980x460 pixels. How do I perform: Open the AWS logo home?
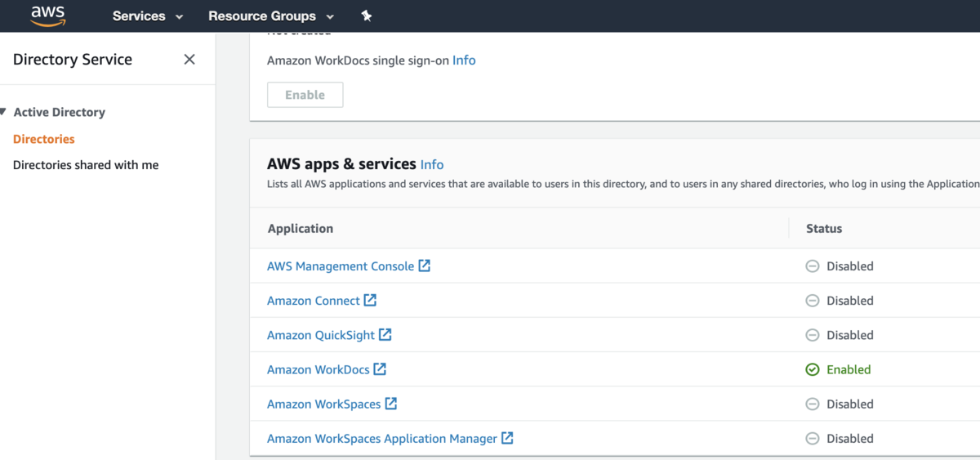pos(47,16)
